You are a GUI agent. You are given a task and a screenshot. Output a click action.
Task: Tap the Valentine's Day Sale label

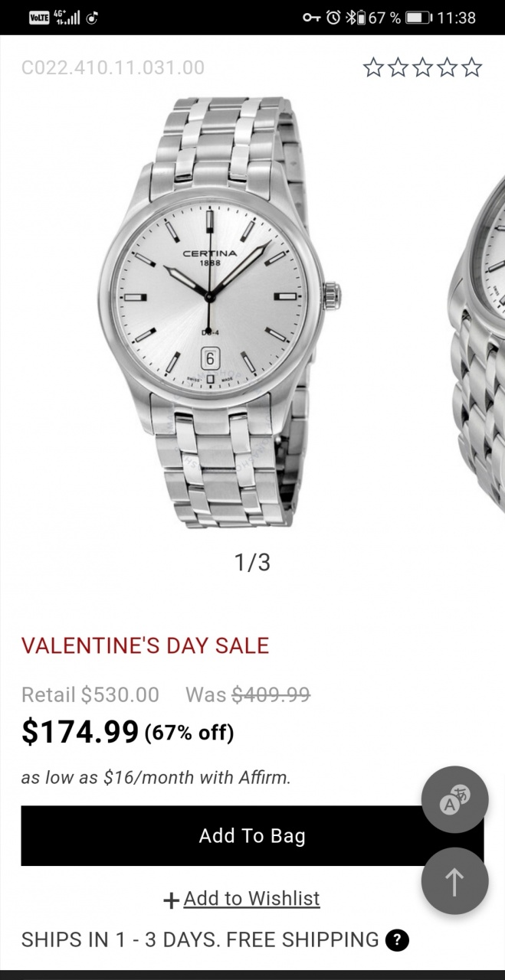tap(146, 645)
